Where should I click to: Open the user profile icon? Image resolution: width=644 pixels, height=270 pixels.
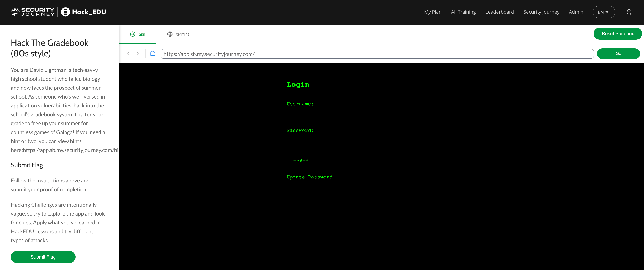[x=629, y=12]
